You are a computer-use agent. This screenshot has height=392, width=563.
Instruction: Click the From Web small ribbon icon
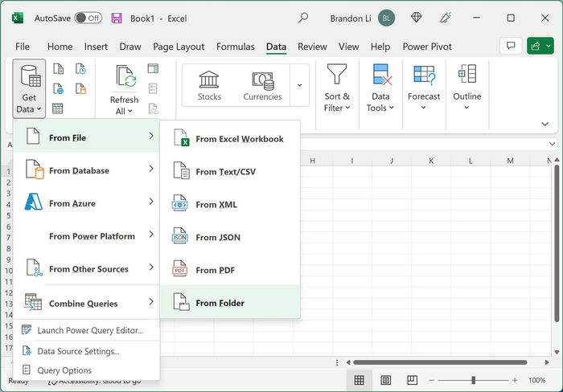(x=58, y=88)
